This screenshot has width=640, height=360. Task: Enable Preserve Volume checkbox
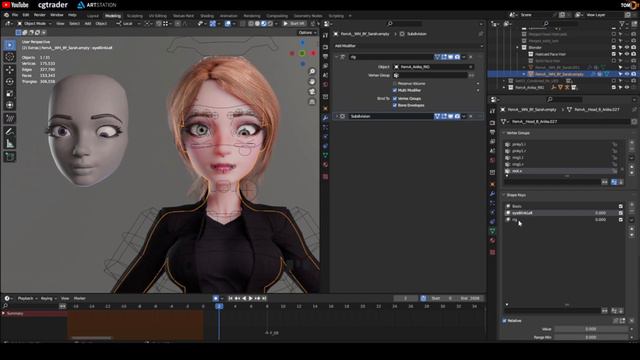click(x=395, y=84)
